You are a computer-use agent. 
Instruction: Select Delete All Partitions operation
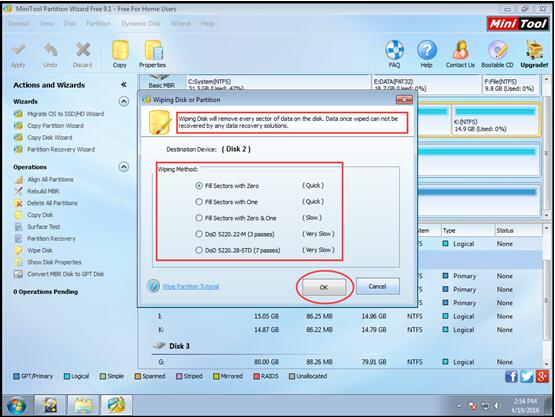pos(46,203)
